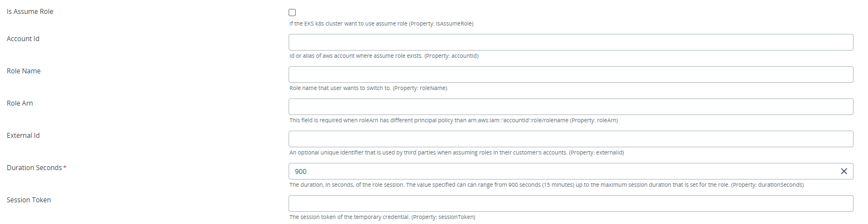Click the roleArn principal policy description
The height and width of the screenshot is (224, 868).
(454, 120)
